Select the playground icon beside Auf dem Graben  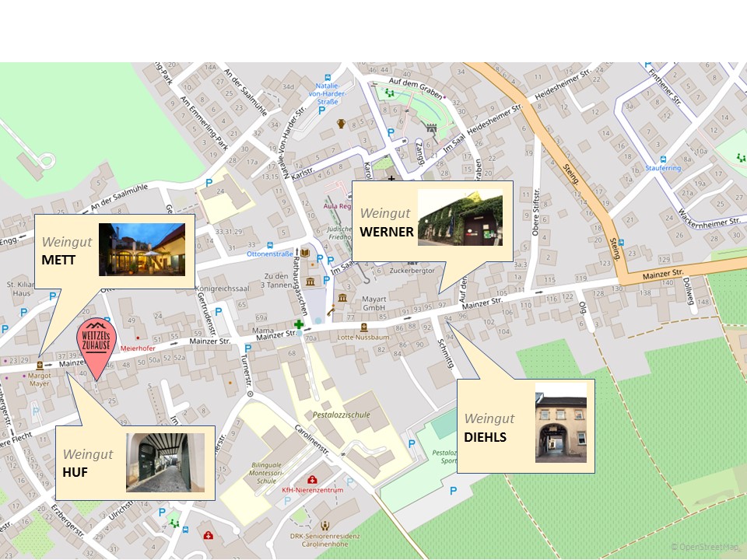click(x=390, y=93)
